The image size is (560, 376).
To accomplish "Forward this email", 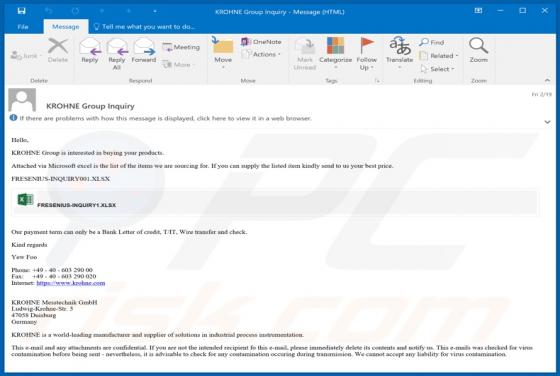I will (x=144, y=50).
